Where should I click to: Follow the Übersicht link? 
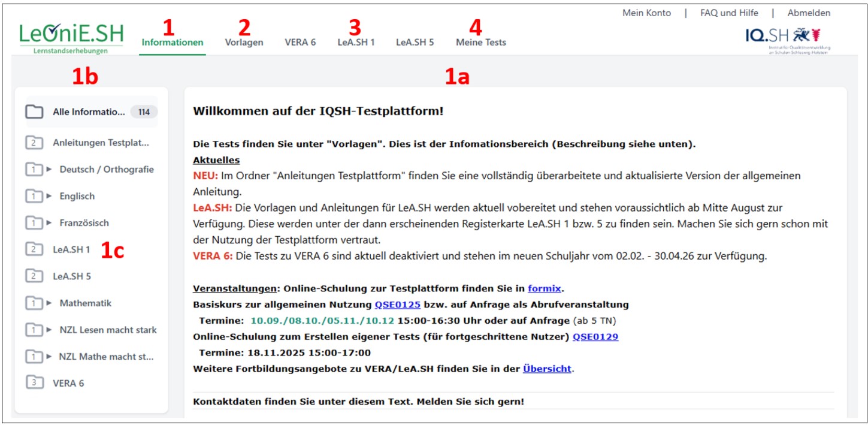(x=548, y=369)
